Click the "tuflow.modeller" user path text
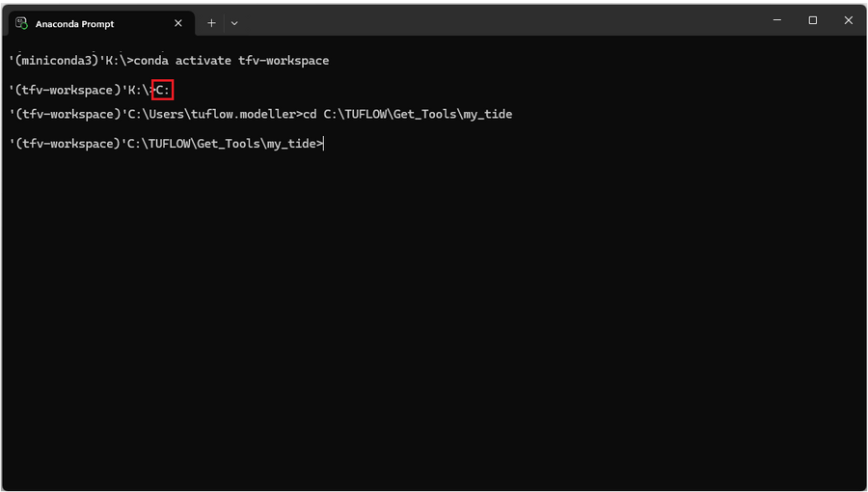 (x=248, y=115)
